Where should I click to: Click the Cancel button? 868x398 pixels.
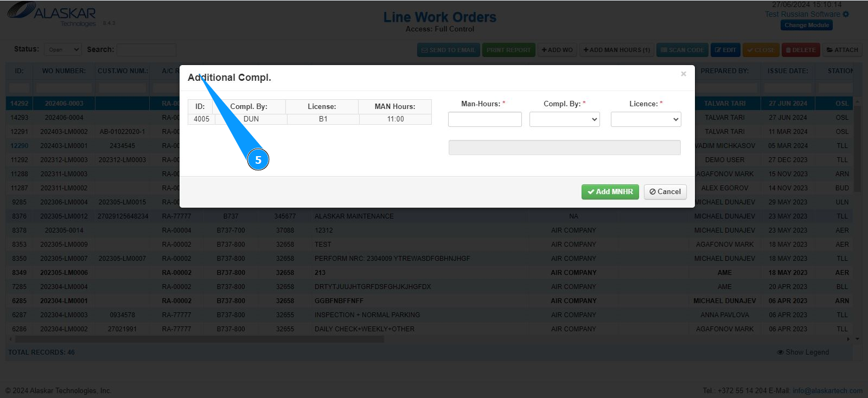pos(665,191)
